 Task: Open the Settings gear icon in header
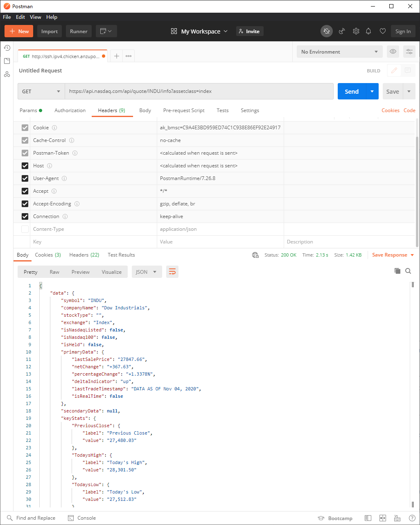point(356,31)
